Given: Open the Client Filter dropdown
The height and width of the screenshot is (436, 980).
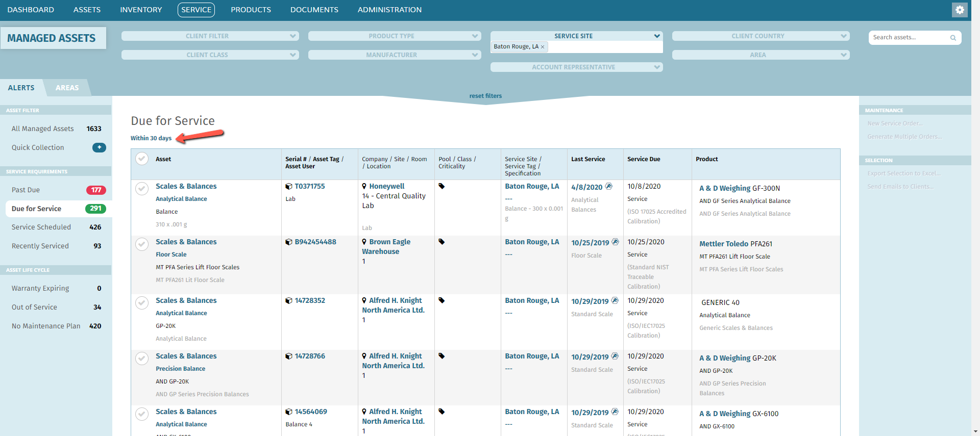Looking at the screenshot, I should point(210,36).
